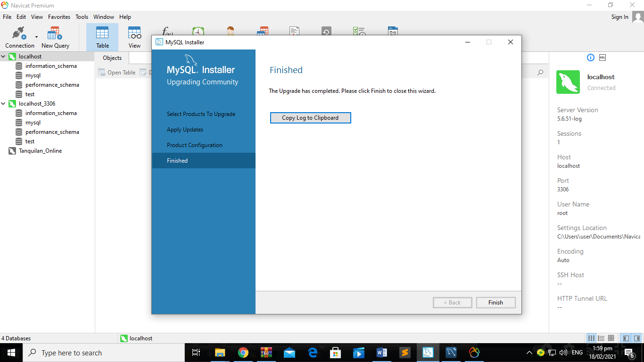This screenshot has height=362, width=644.
Task: Click the general info icon in right panel
Action: click(x=590, y=58)
